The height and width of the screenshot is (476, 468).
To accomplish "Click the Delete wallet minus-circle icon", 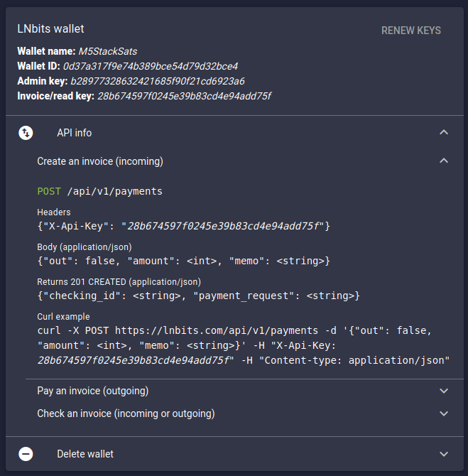I will [x=26, y=454].
